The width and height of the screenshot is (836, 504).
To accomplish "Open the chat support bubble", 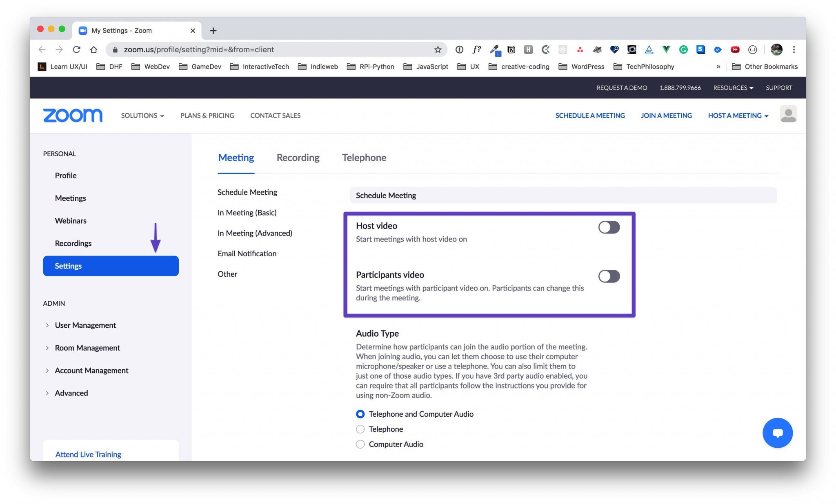I will coord(777,433).
